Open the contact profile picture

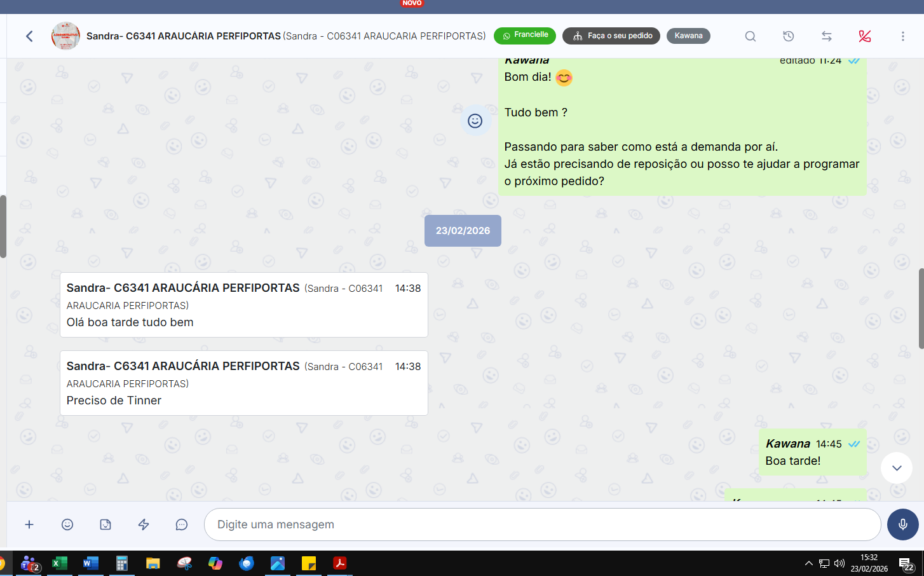coord(65,36)
